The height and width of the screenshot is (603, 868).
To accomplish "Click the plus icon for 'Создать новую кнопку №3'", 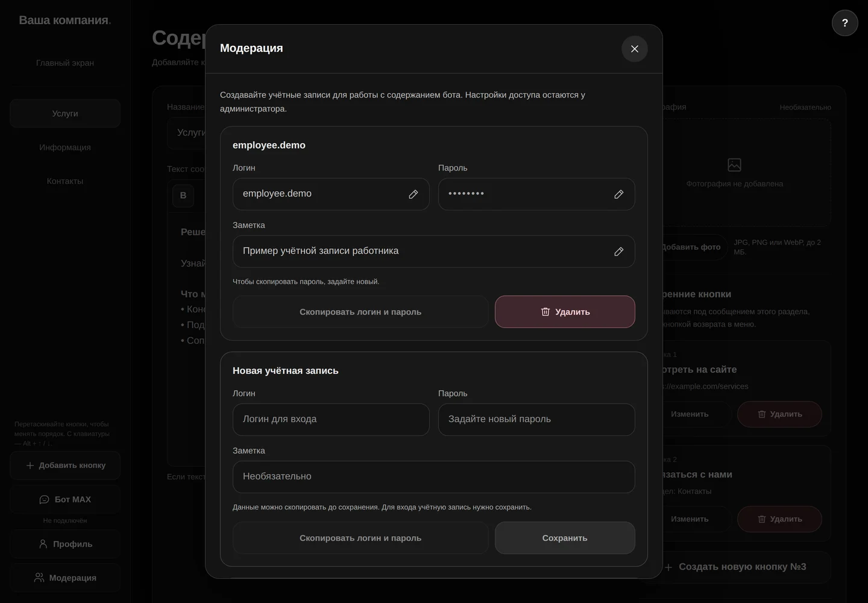I will (x=668, y=567).
